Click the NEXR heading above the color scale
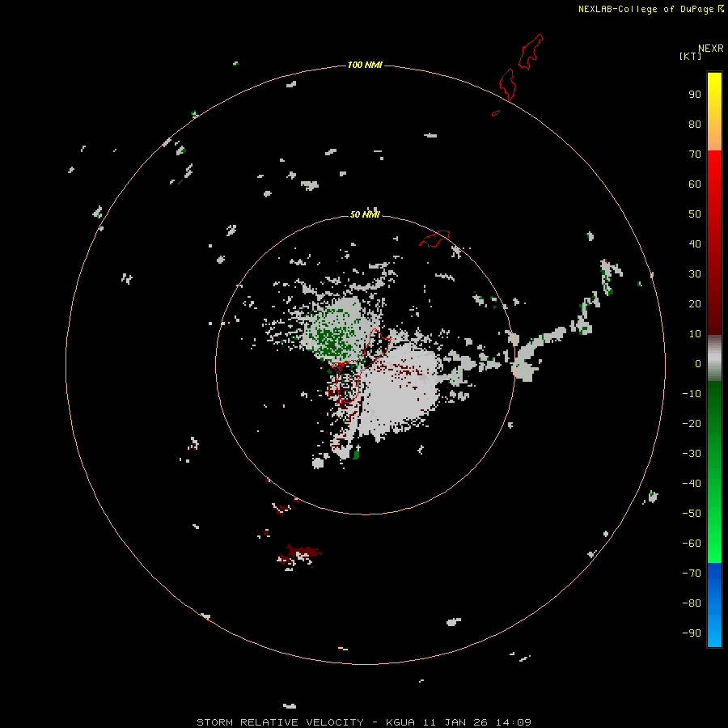Image resolution: width=728 pixels, height=728 pixels. click(710, 49)
